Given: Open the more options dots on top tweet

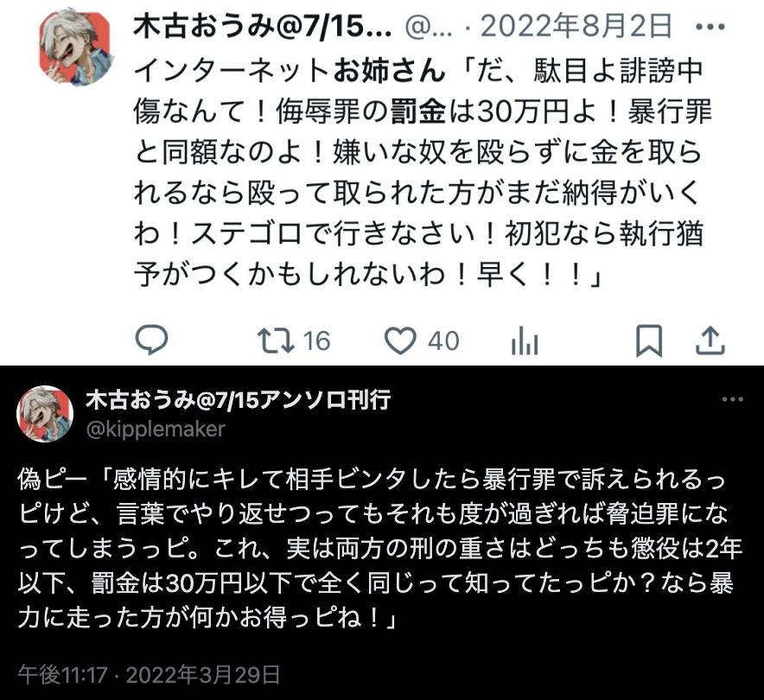Looking at the screenshot, I should pyautogui.click(x=710, y=27).
